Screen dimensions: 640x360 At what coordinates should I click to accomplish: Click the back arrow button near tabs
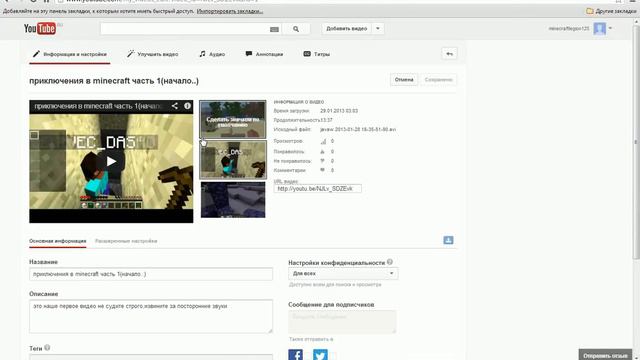[449, 54]
